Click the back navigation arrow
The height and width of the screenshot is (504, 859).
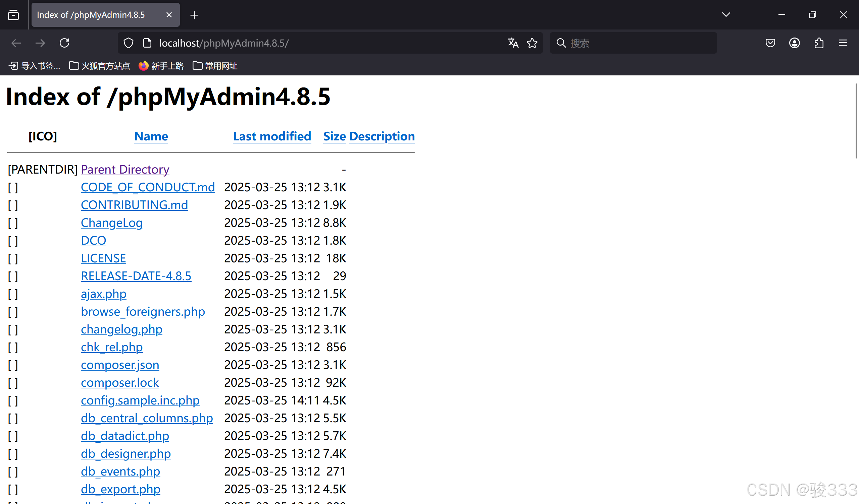pyautogui.click(x=16, y=43)
